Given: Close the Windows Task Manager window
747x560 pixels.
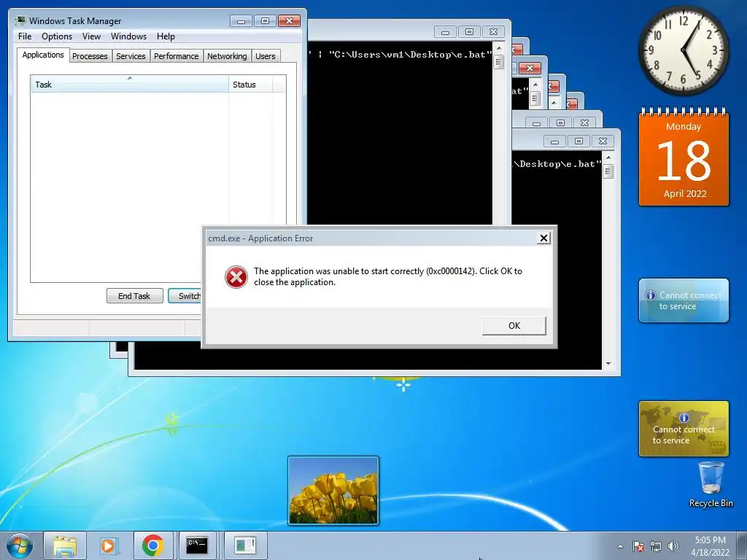Looking at the screenshot, I should tap(289, 21).
